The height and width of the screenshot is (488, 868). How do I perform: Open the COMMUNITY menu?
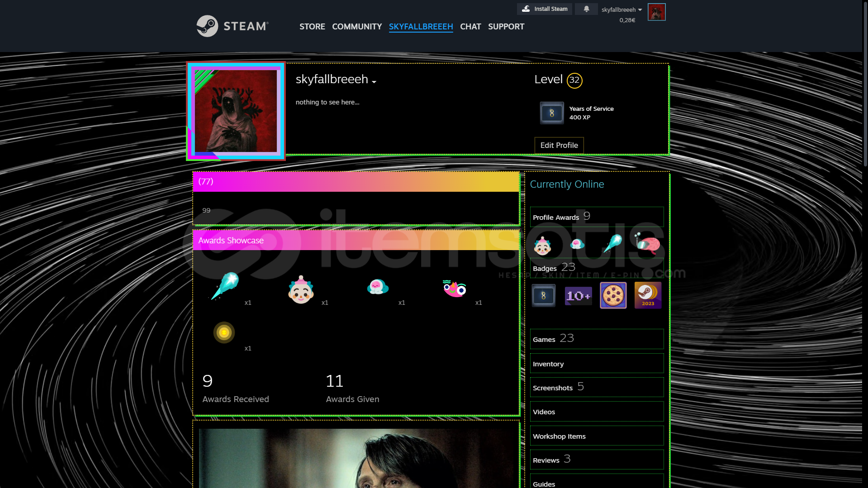[x=357, y=27]
